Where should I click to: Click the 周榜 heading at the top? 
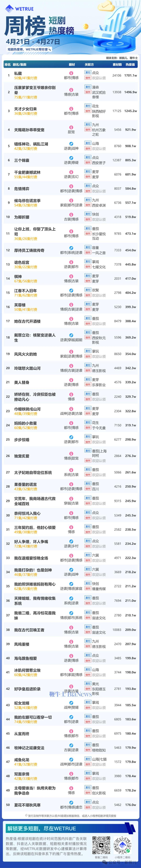point(25,26)
